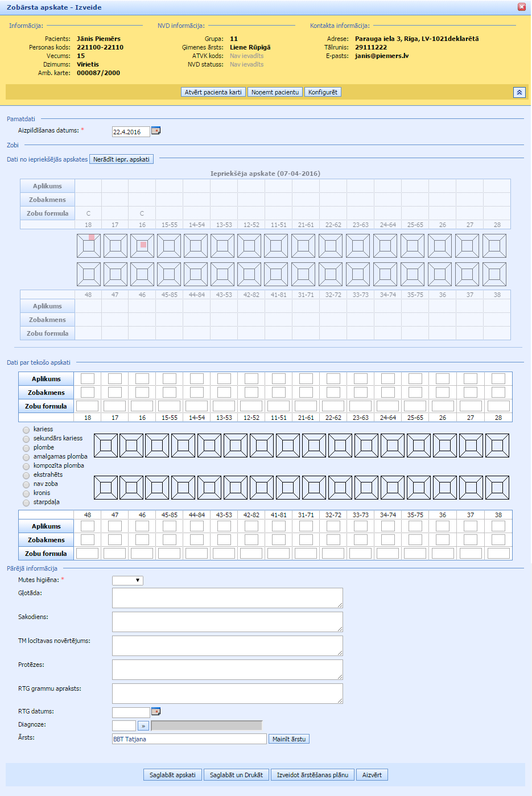Click into the Glotāda text area
This screenshot has height=796, width=532.
(227, 597)
